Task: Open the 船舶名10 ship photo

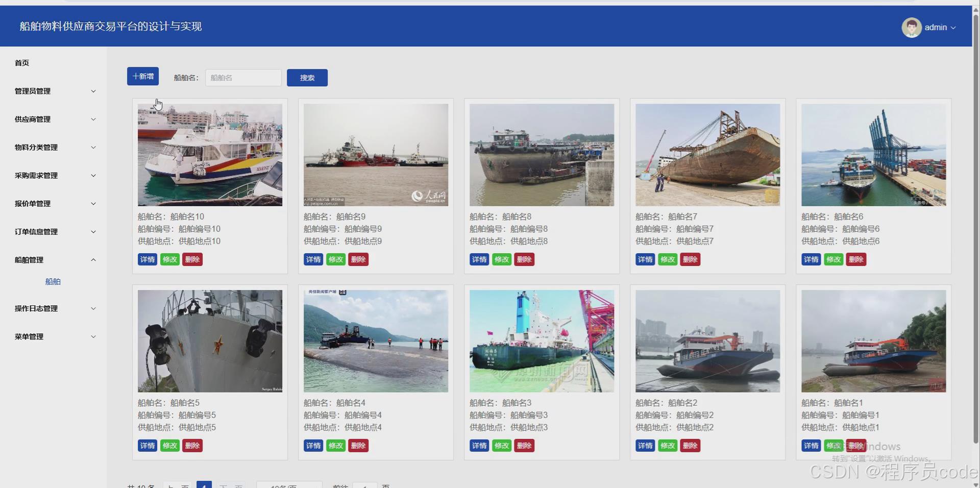Action: click(x=210, y=155)
